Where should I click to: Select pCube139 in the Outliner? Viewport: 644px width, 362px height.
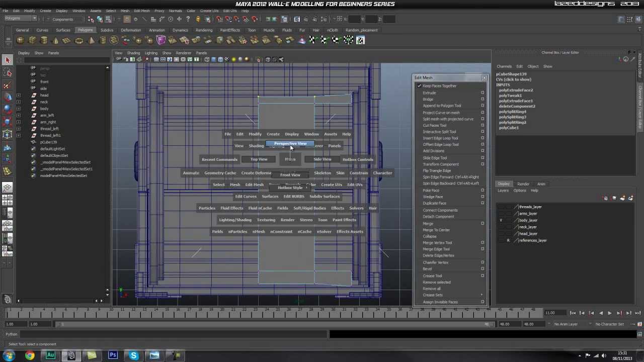coord(48,142)
